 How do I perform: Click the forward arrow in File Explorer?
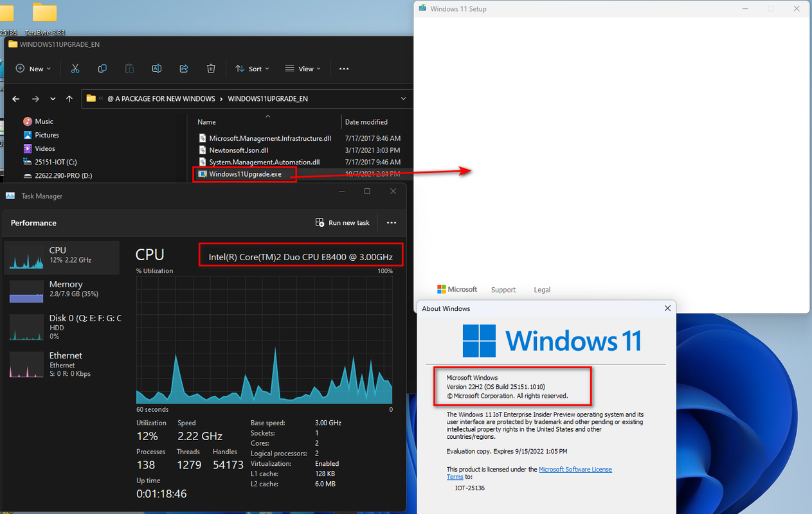click(x=36, y=99)
